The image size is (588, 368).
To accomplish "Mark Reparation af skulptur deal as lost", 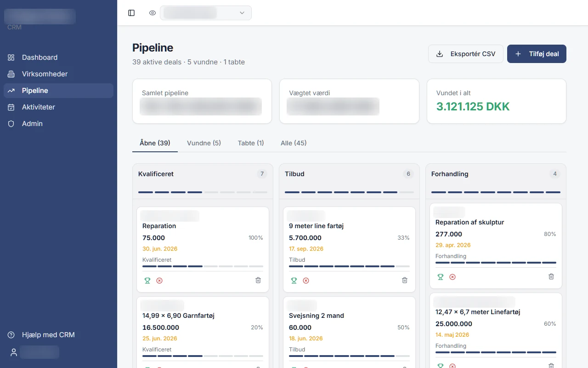I will [x=452, y=277].
